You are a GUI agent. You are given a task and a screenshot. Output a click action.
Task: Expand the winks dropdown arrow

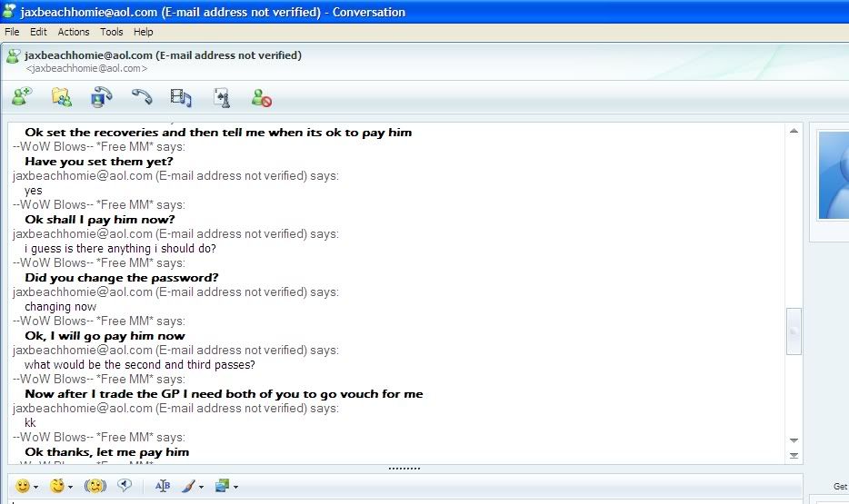coord(70,488)
